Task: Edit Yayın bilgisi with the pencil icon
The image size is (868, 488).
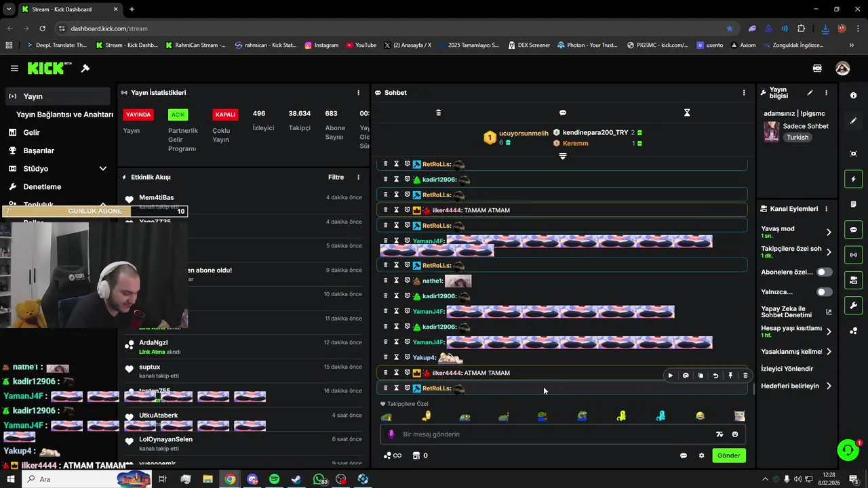Action: (810, 93)
